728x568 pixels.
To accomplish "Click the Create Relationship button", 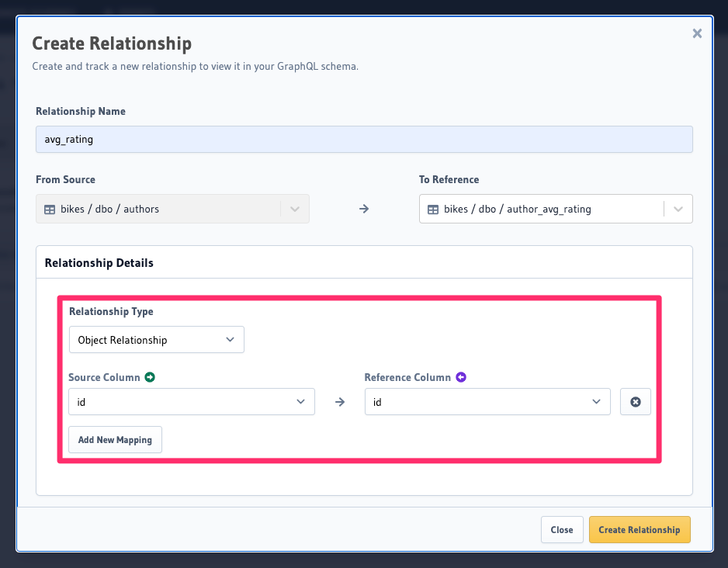I will point(640,529).
